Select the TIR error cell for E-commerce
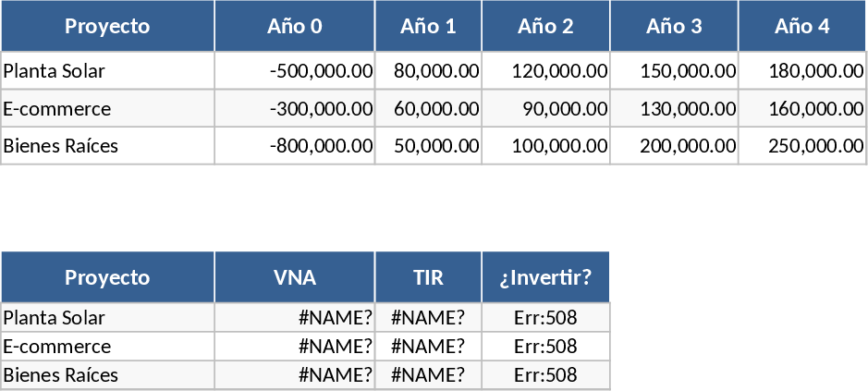The width and height of the screenshot is (868, 391). tap(428, 347)
